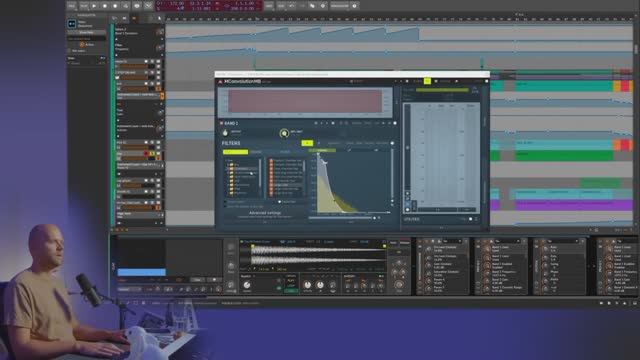Select the teal clip in the arranger

click(x=563, y=86)
